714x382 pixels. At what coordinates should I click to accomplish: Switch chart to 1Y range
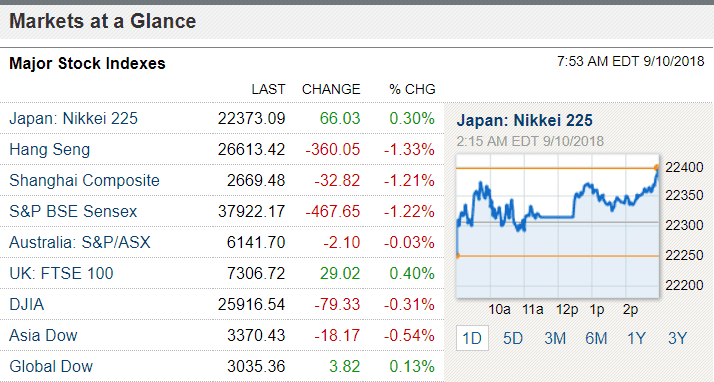(636, 338)
